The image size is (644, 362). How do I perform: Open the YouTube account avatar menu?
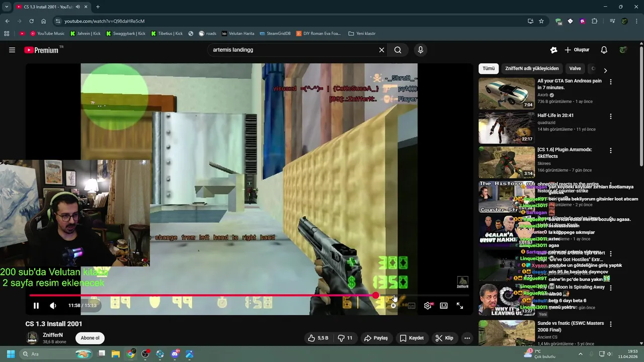pyautogui.click(x=623, y=50)
